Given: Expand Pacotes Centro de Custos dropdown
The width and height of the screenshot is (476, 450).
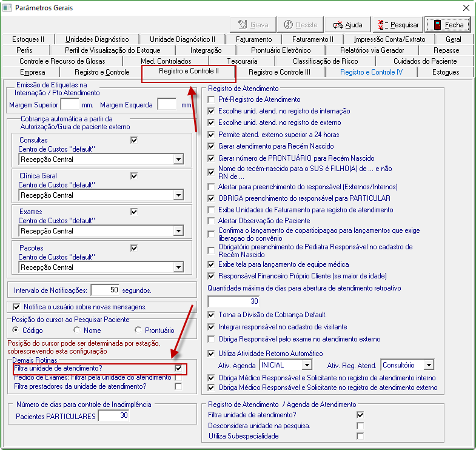Looking at the screenshot, I should [178, 267].
